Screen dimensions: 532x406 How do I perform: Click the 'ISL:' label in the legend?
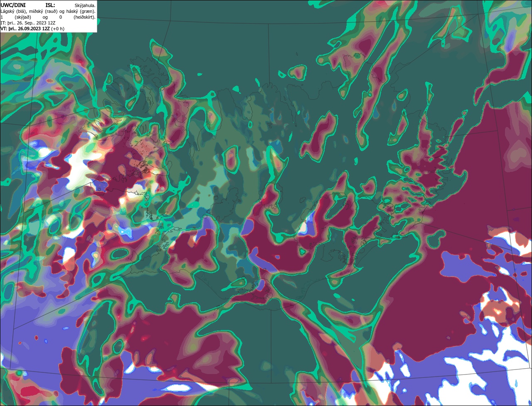click(50, 5)
